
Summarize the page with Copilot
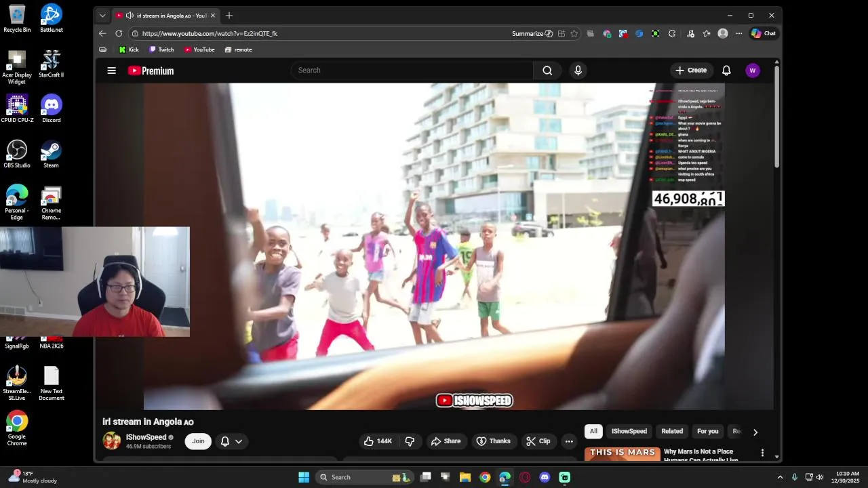(532, 33)
